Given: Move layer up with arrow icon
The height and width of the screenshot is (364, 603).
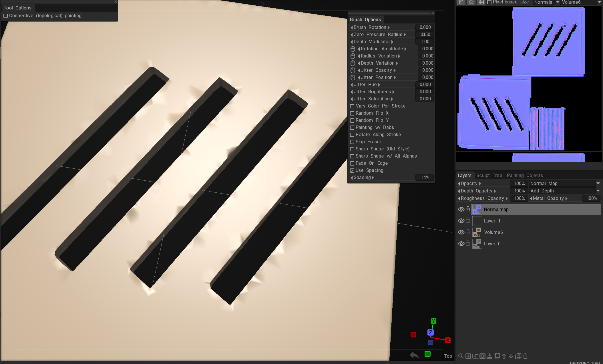Looking at the screenshot, I should click(504, 356).
